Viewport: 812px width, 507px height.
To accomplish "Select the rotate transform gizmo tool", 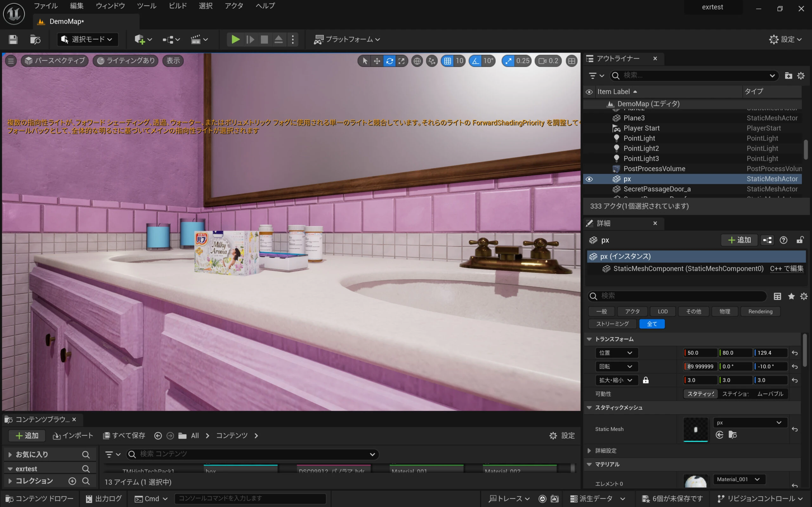I will tap(389, 61).
